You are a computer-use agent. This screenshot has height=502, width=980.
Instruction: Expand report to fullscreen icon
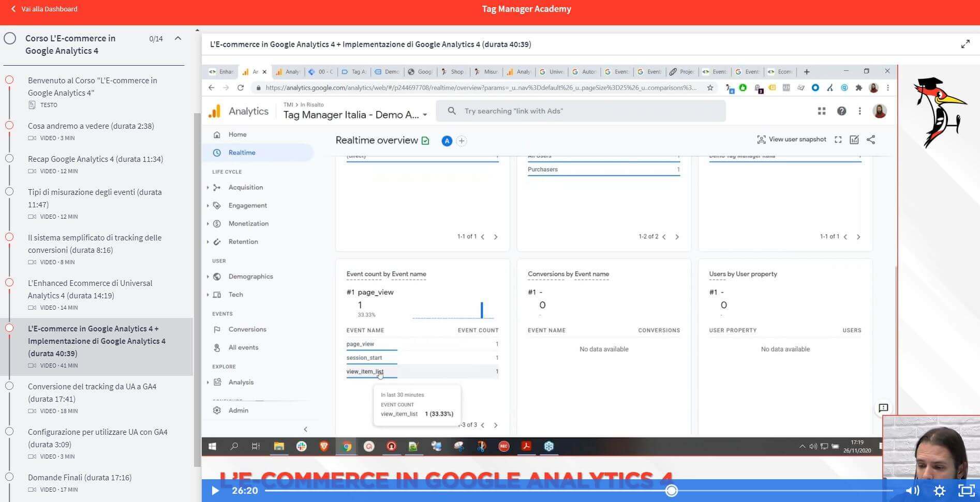838,140
